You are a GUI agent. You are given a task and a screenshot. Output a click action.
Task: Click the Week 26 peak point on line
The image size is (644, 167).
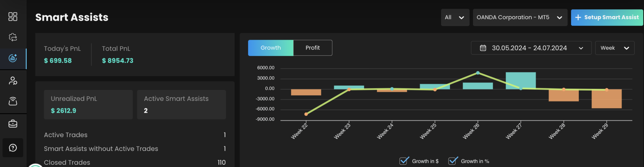[x=478, y=73]
